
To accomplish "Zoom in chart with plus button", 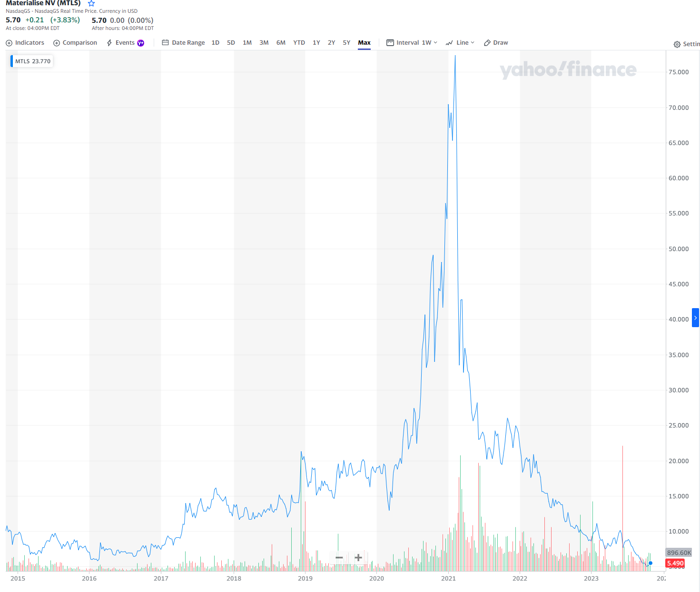I will click(x=358, y=557).
